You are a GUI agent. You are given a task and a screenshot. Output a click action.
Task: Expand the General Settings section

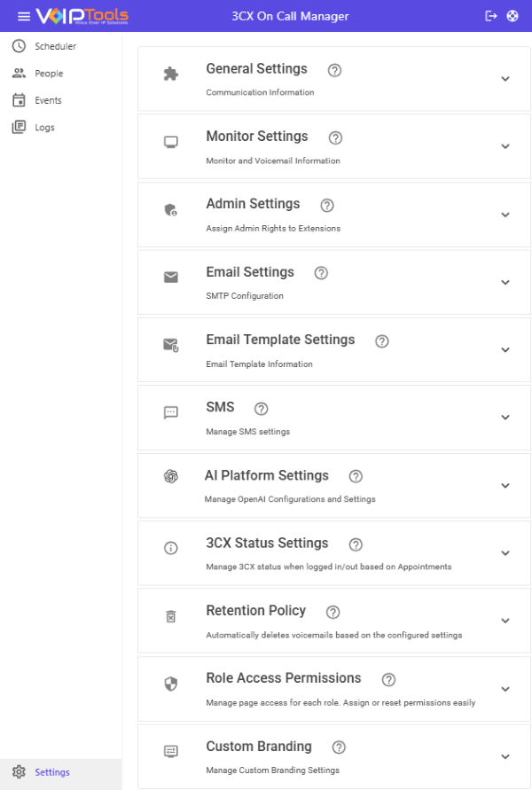[x=505, y=79]
